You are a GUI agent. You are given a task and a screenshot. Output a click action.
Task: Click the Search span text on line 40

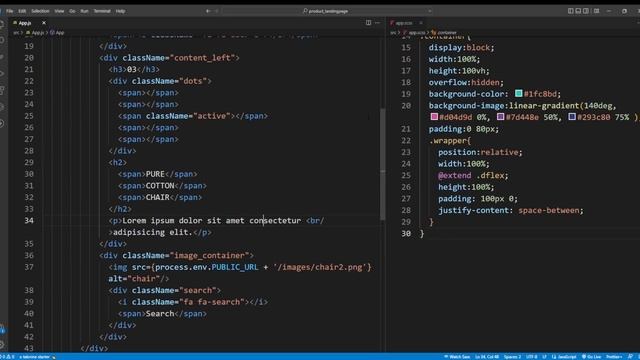[x=160, y=313]
